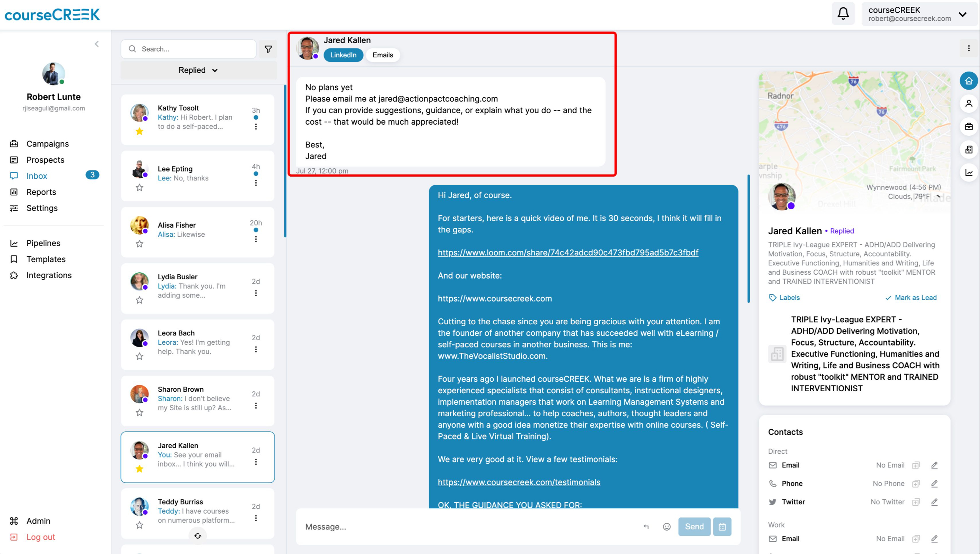
Task: Click the conversation scrollbar
Action: point(749,239)
